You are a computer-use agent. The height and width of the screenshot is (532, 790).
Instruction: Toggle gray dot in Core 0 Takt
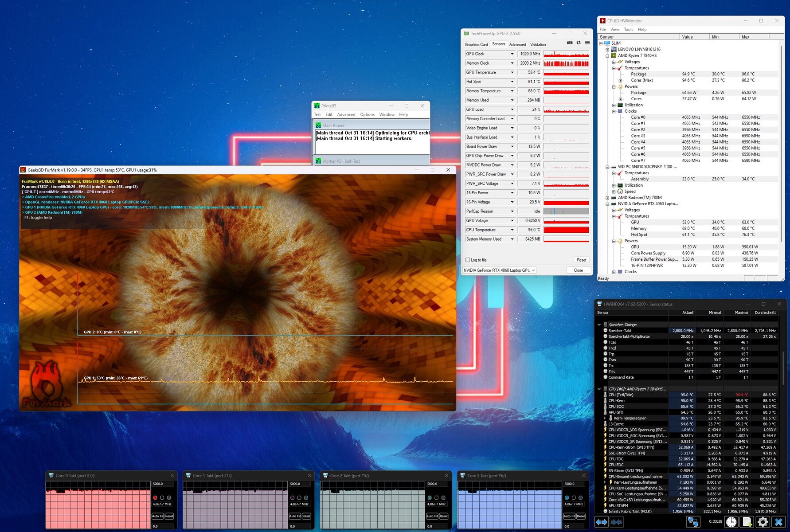(x=169, y=498)
